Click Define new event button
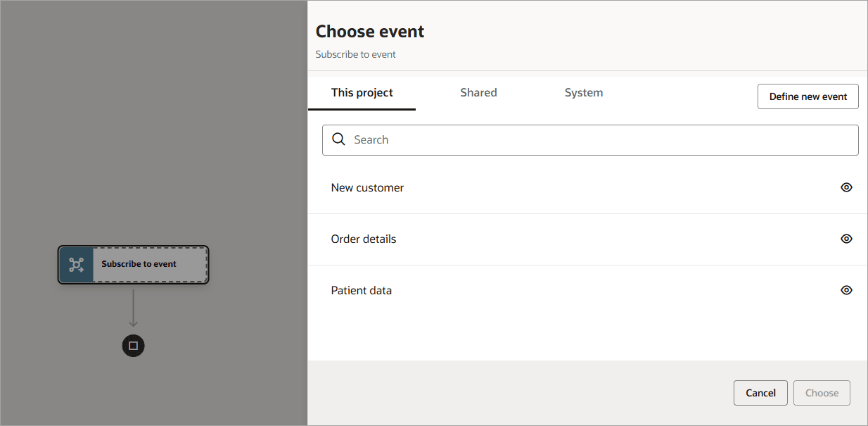868x426 pixels. (808, 96)
